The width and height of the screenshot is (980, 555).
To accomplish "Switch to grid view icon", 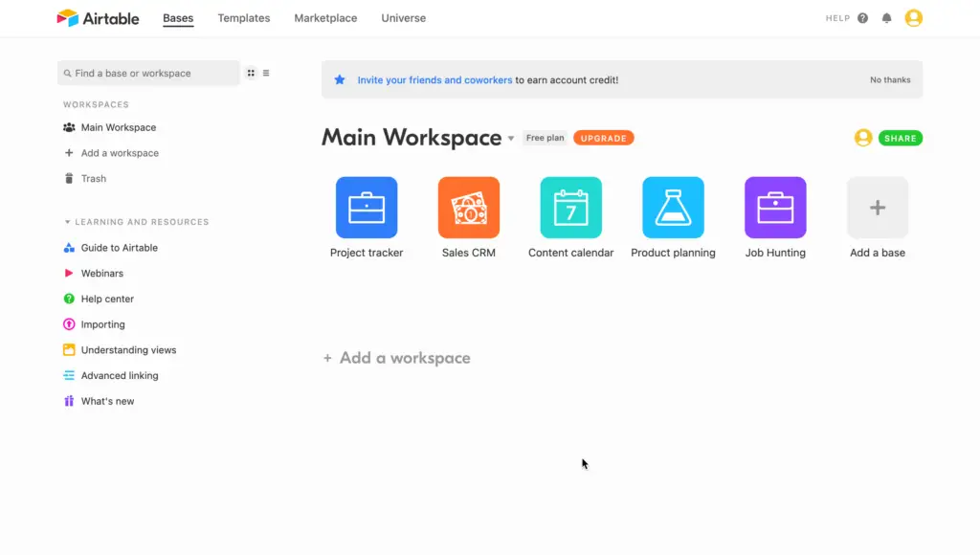I will pyautogui.click(x=251, y=73).
